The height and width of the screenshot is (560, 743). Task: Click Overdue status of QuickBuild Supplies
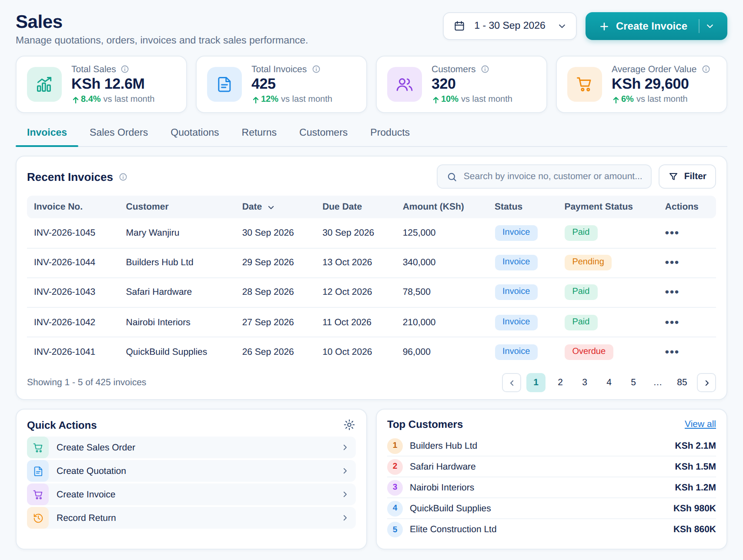pyautogui.click(x=589, y=352)
